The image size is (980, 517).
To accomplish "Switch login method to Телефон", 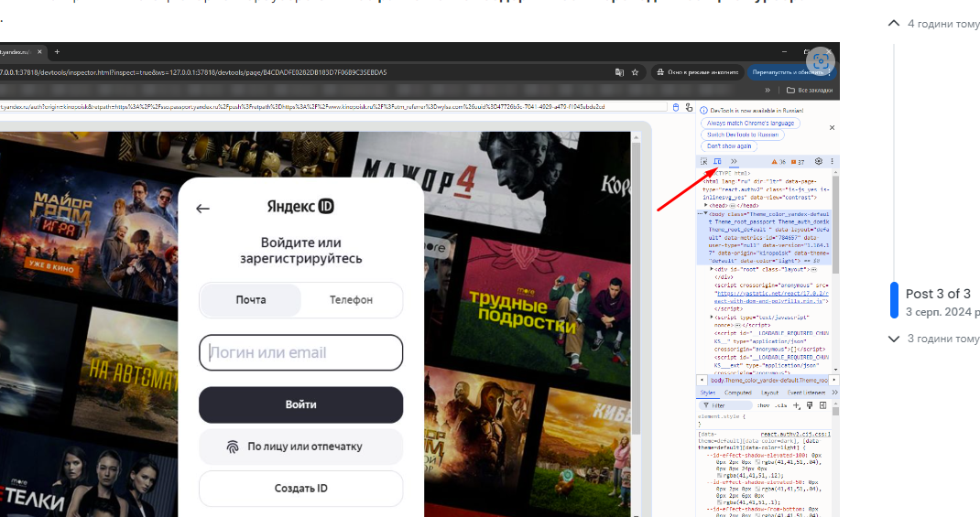I will click(x=352, y=300).
